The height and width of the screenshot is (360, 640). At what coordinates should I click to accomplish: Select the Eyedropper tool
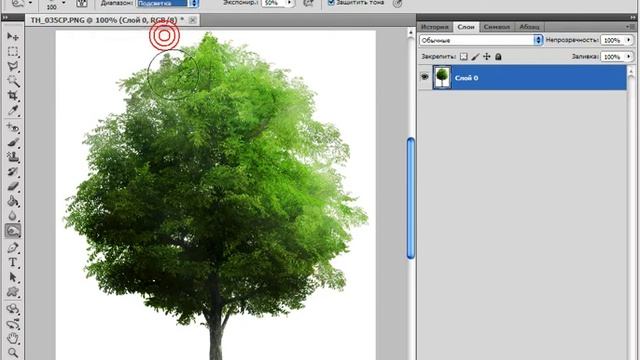coord(13,110)
